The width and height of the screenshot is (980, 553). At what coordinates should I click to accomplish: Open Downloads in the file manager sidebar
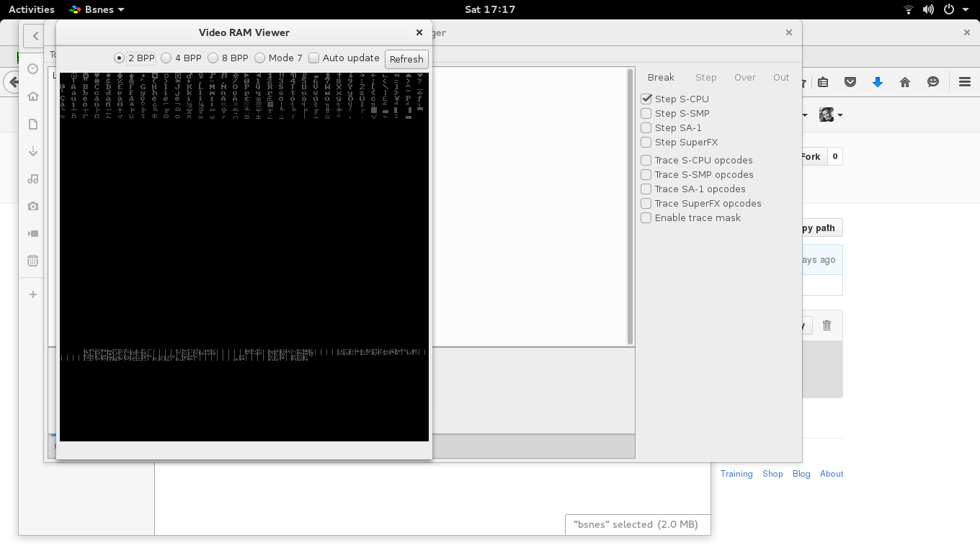tap(33, 152)
